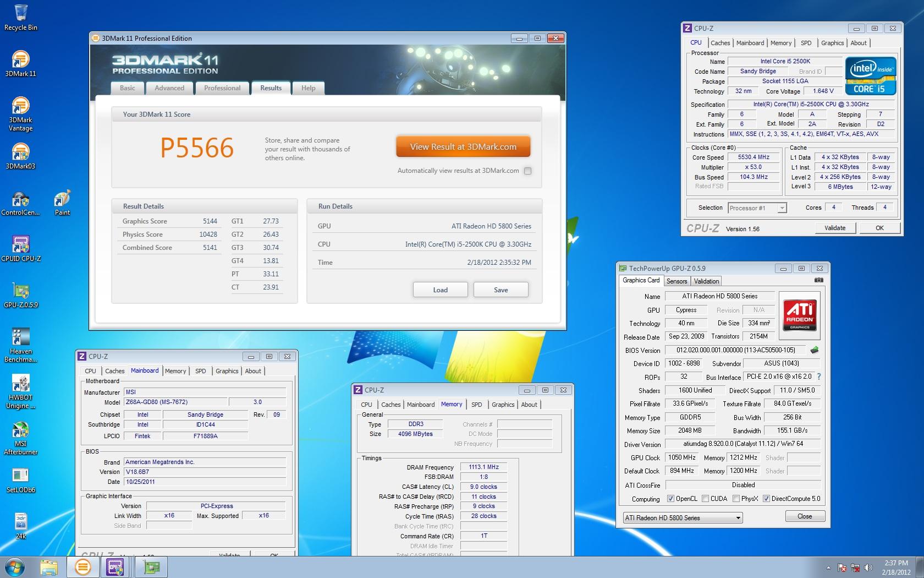Click bus interface question mark in GPU-Z
The image size is (924, 578).
click(819, 377)
